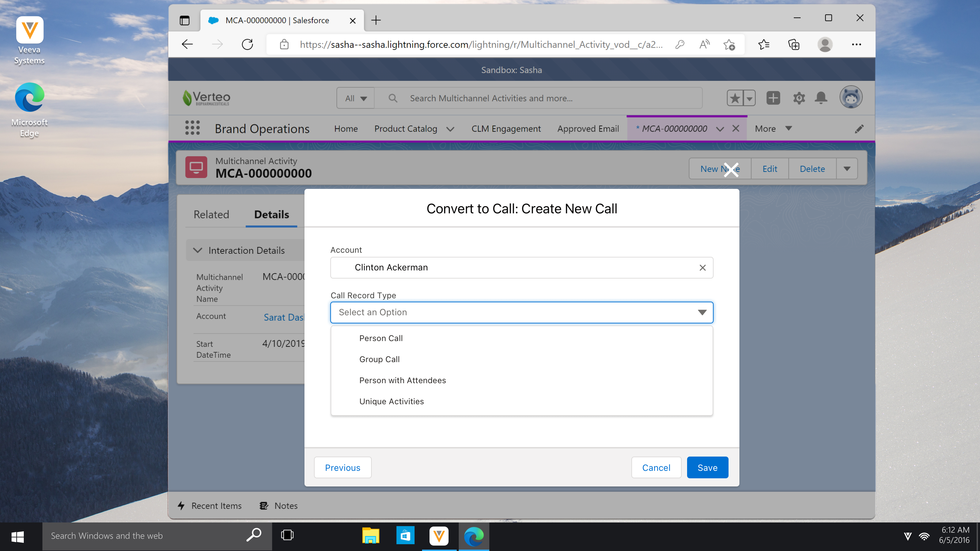980x551 pixels.
Task: Click the Save button
Action: click(x=707, y=467)
